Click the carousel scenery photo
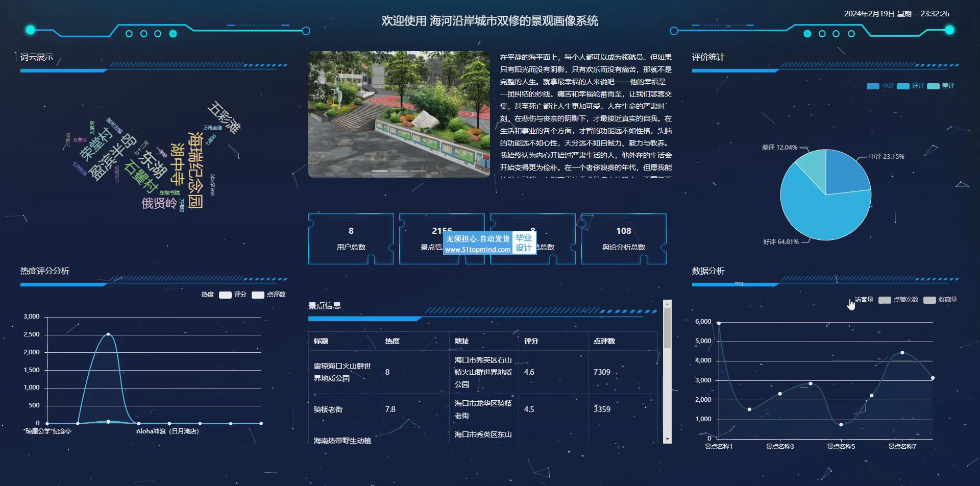Image resolution: width=980 pixels, height=486 pixels. [399, 114]
